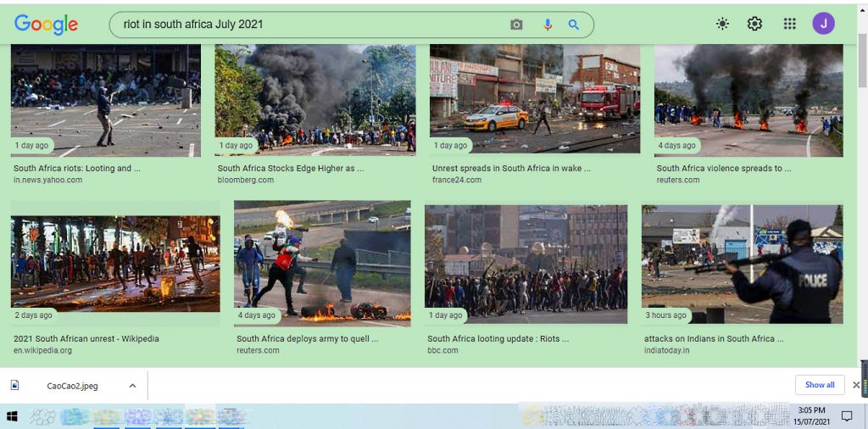
Task: Open the Windows Start menu
Action: (x=13, y=416)
